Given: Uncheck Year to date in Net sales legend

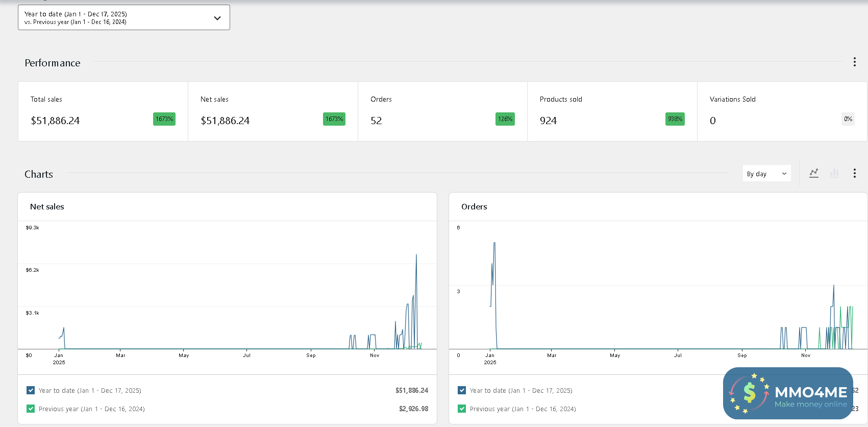Looking at the screenshot, I should coord(31,390).
